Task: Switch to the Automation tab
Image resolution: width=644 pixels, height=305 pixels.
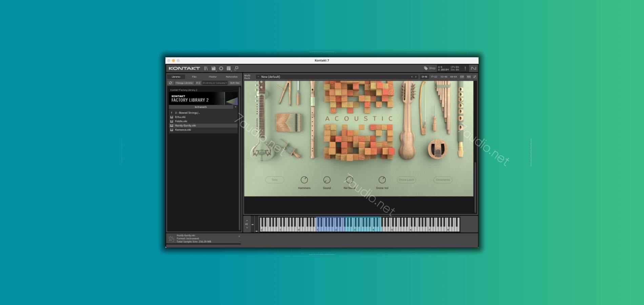Action: coord(232,77)
